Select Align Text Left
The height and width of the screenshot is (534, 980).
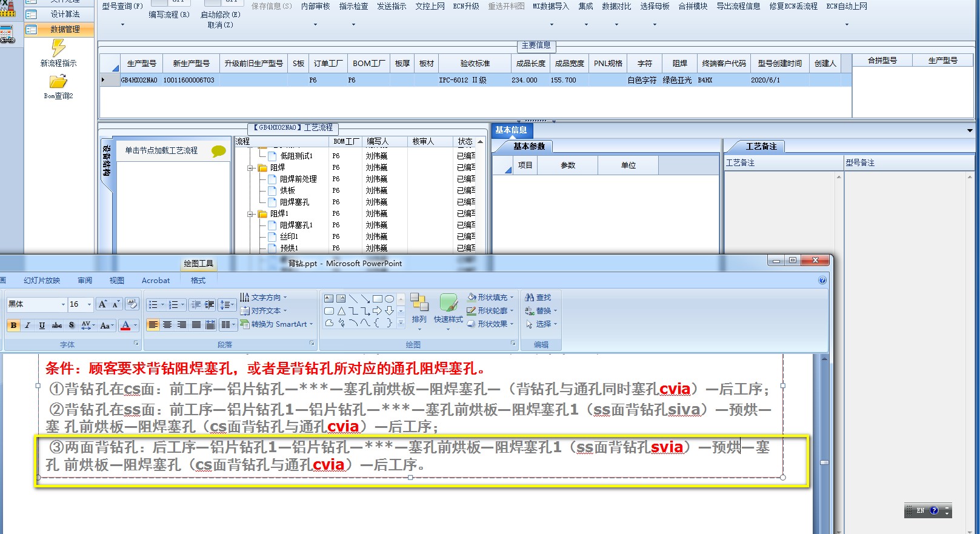click(153, 325)
